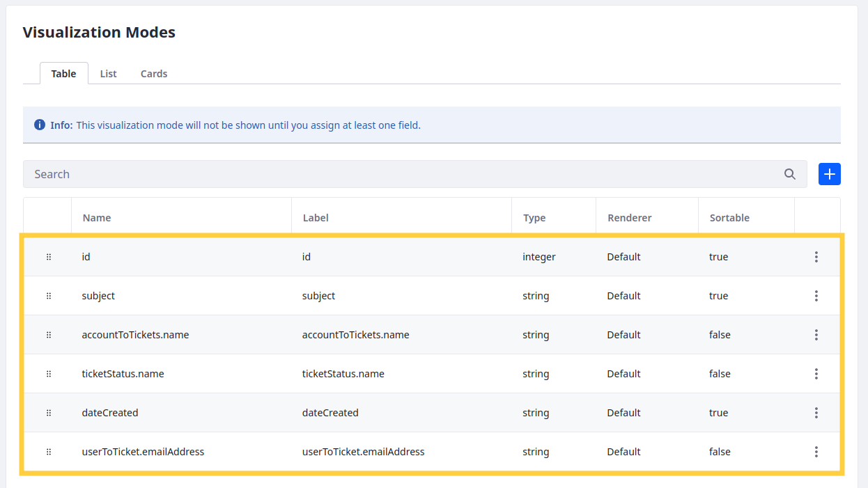868x488 pixels.
Task: Click Renderer "Default" in id row
Action: click(x=623, y=257)
